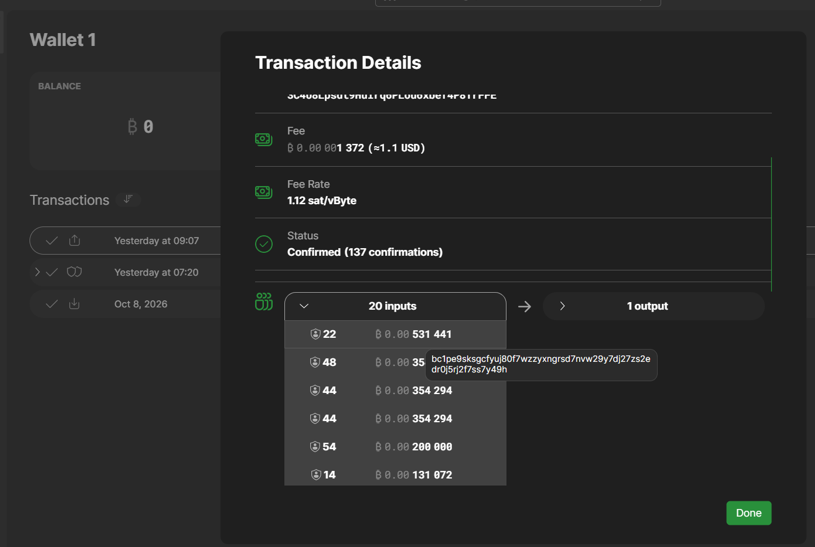Click checkmark on Oct 8, 2026 row

coord(51,304)
